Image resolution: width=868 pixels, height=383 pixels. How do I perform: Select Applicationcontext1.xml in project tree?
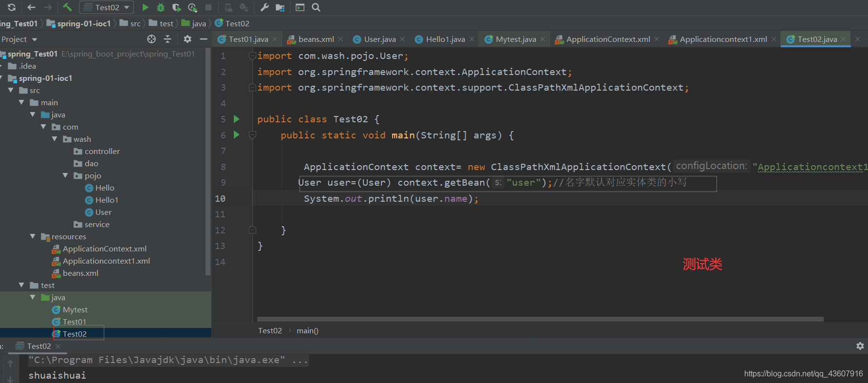(x=101, y=261)
